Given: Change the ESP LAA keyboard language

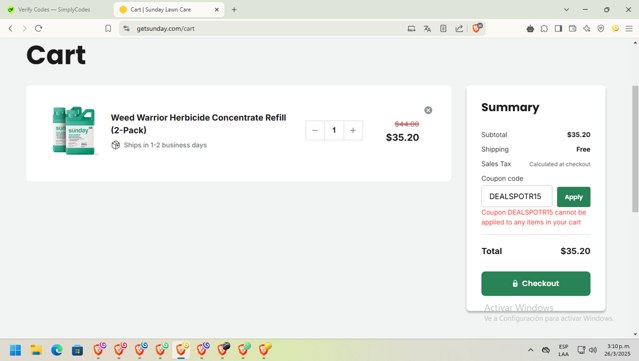Looking at the screenshot, I should (x=563, y=350).
